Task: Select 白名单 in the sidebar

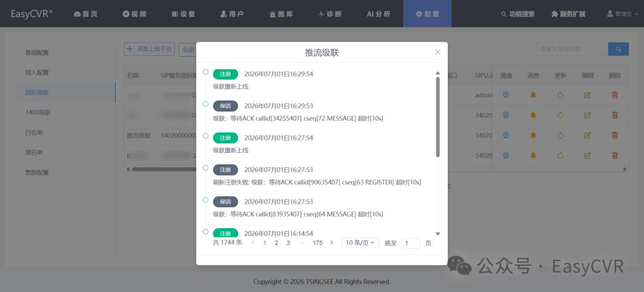Action: pyautogui.click(x=34, y=133)
